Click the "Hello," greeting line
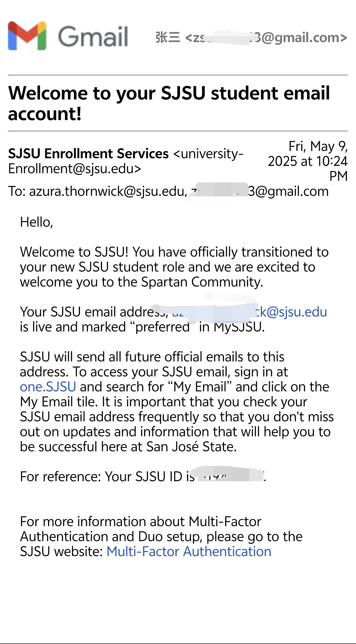The width and height of the screenshot is (356, 644). click(x=36, y=222)
